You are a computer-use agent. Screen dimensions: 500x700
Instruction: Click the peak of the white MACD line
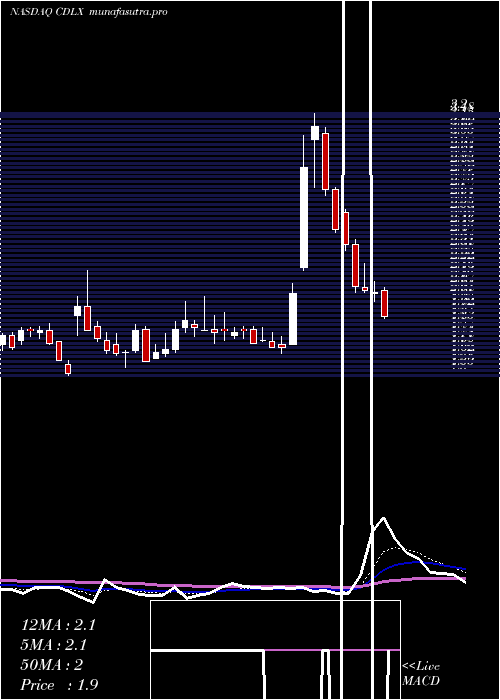[x=383, y=519]
